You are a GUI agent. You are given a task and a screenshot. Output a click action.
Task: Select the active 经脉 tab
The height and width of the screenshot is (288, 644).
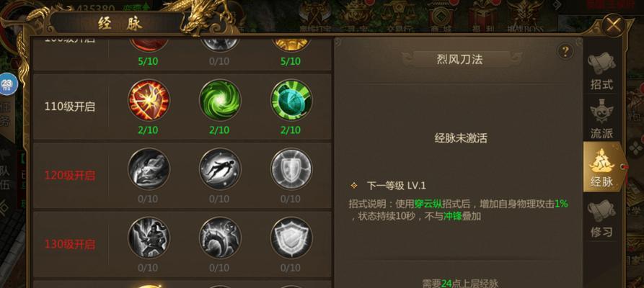(x=603, y=167)
